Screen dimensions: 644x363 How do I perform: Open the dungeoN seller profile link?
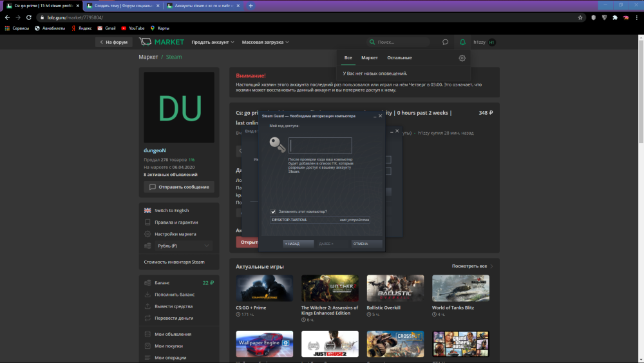coord(155,150)
